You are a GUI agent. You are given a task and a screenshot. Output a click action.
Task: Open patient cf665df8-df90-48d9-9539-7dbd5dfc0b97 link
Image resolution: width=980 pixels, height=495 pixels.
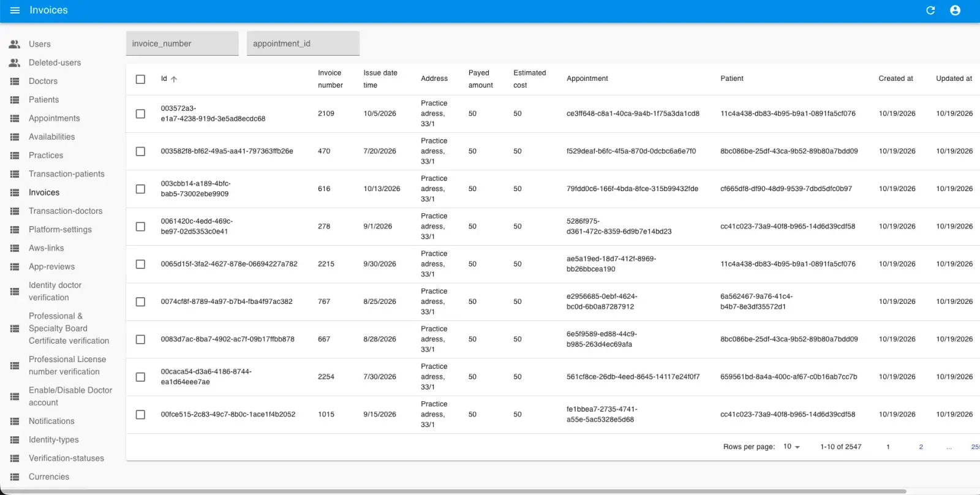(x=786, y=189)
